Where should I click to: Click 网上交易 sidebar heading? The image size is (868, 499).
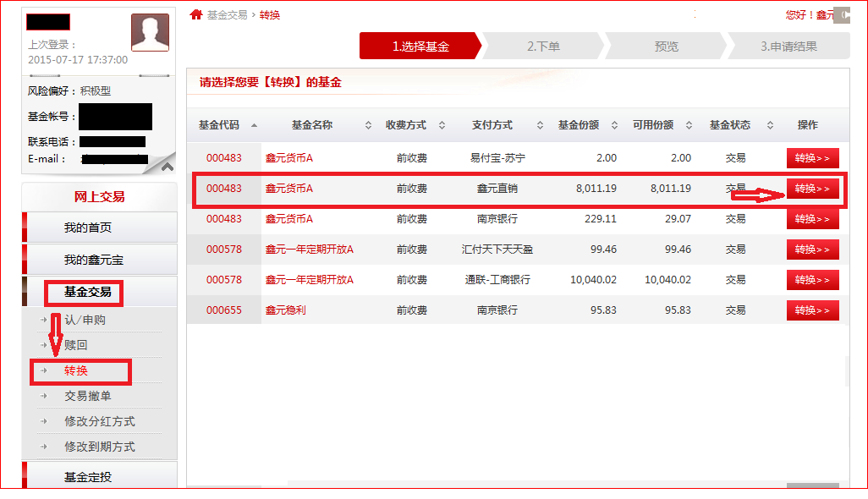point(100,197)
